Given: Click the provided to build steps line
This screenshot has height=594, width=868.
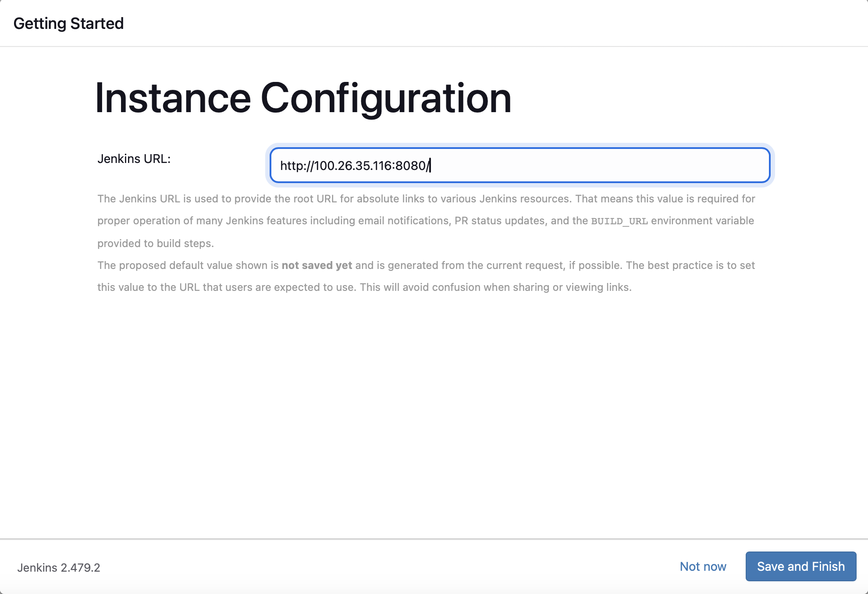Looking at the screenshot, I should [x=155, y=244].
